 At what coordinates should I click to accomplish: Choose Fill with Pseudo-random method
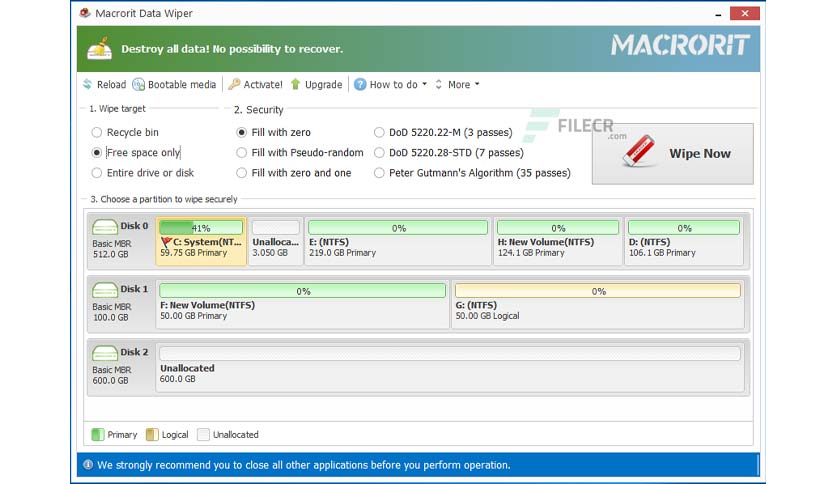point(242,153)
